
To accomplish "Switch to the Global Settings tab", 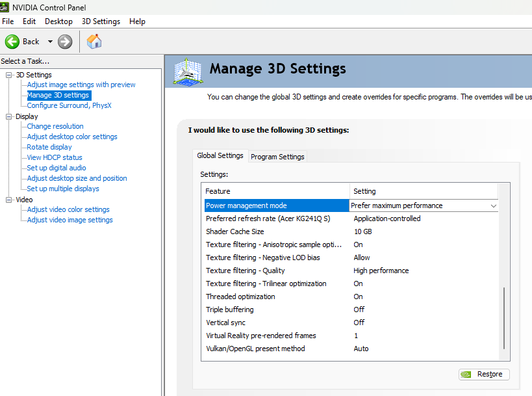I will pos(220,155).
